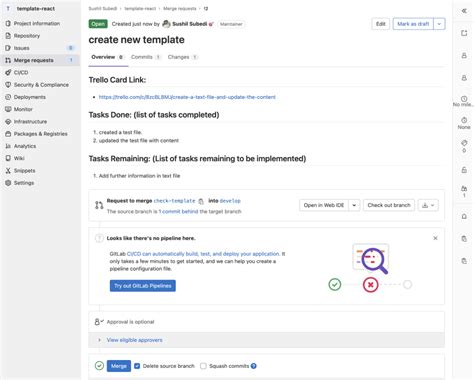This screenshot has height=380, width=474.
Task: Open Security & Compliance section
Action: click(41, 85)
